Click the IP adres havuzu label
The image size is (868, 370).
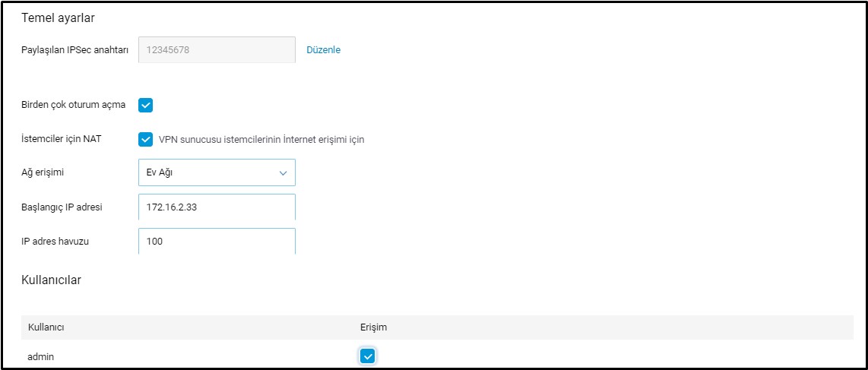coord(56,242)
